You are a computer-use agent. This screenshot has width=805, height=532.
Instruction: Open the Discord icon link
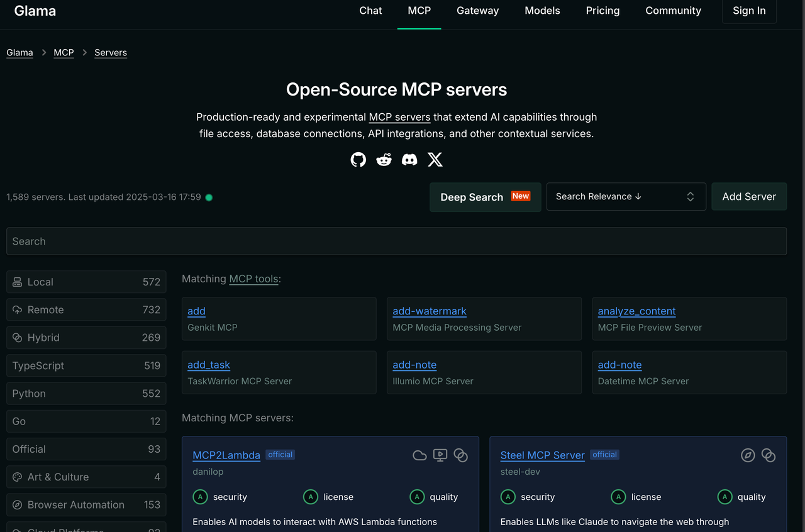pos(409,160)
